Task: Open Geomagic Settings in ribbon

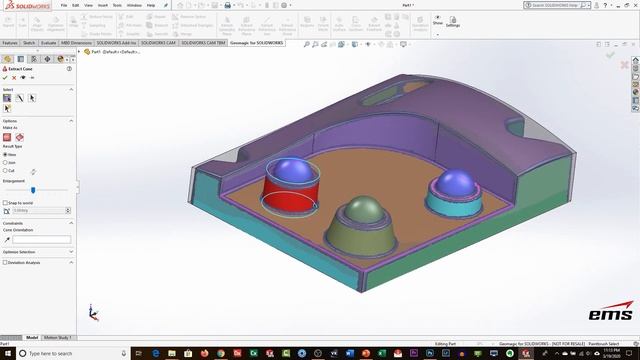Action: pyautogui.click(x=453, y=22)
